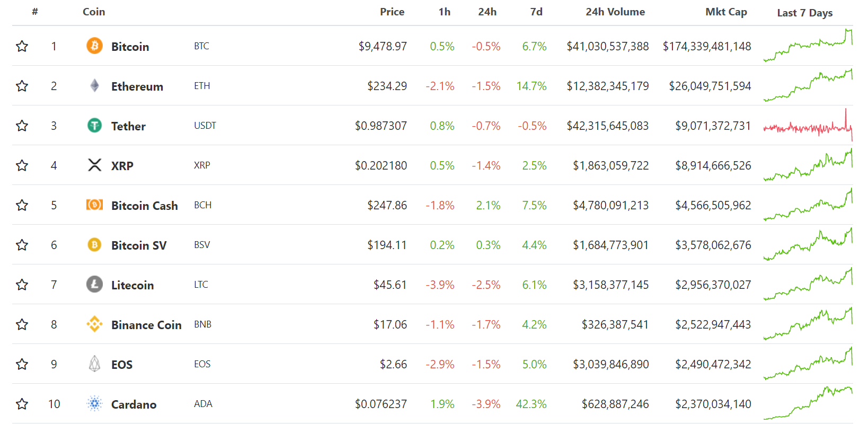Click Bitcoin Cash 24h change 2.1%
Viewport: 868px width, 424px height.
tap(488, 206)
